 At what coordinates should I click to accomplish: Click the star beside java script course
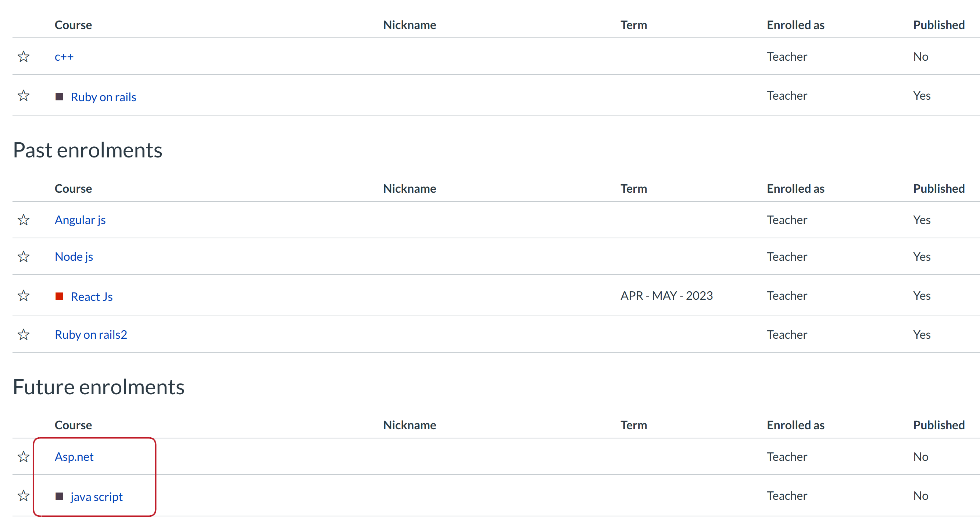[x=24, y=495]
